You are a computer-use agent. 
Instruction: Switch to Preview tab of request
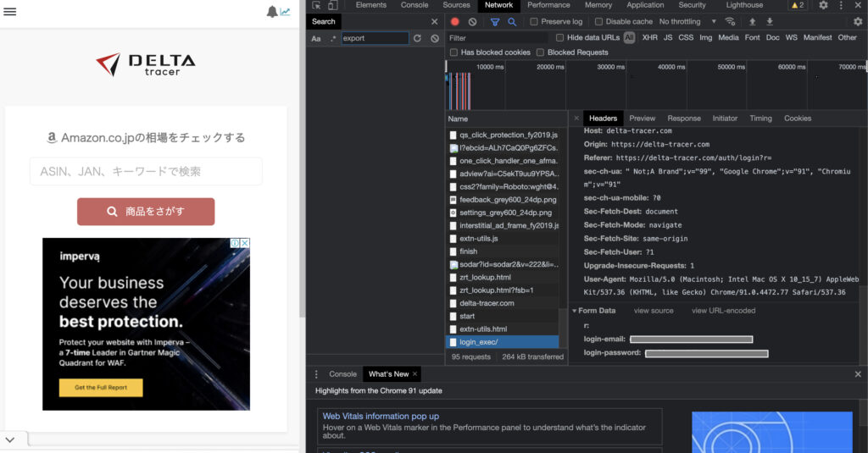[643, 119]
